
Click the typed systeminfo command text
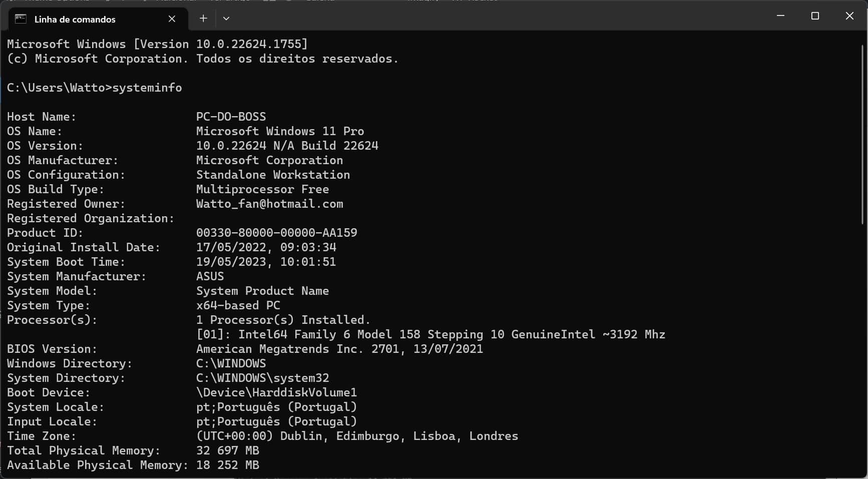(147, 88)
